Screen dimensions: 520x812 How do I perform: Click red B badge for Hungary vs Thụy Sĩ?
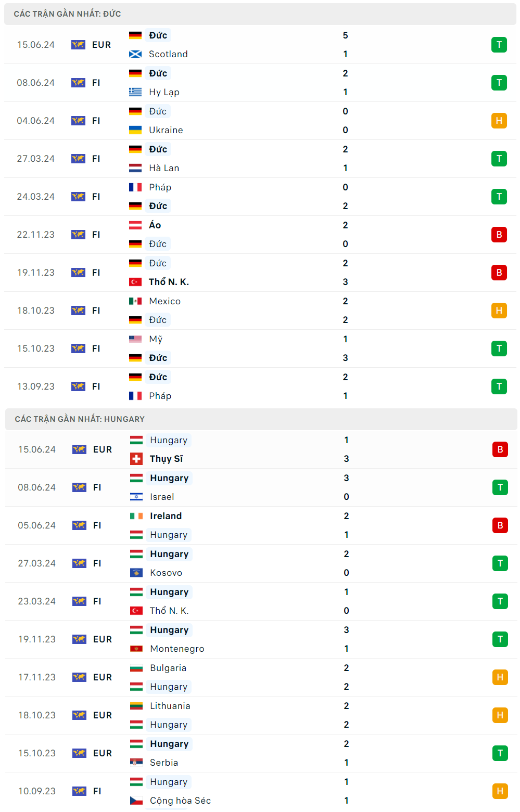coord(500,449)
